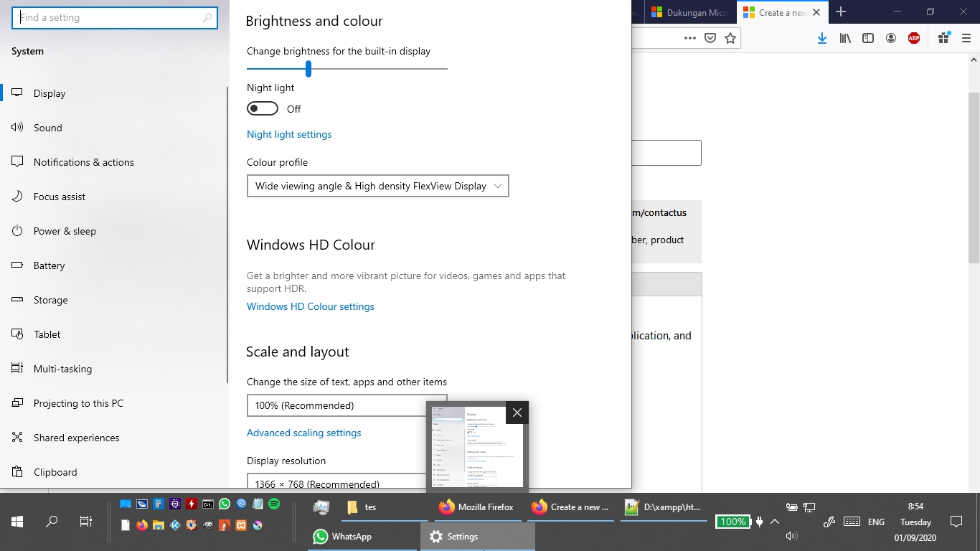Click the network computer tray icon
The height and width of the screenshot is (551, 980).
point(809,507)
